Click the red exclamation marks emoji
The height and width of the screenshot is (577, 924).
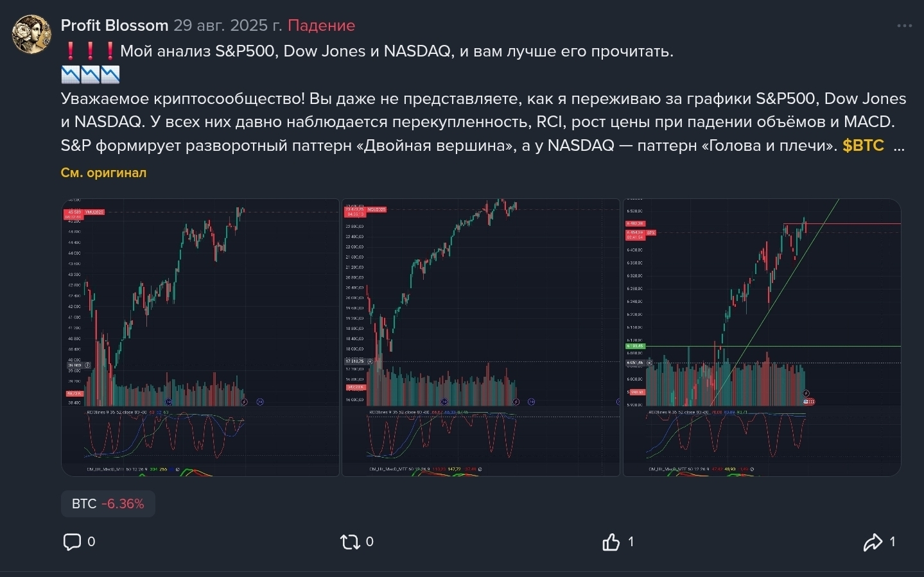click(90, 51)
